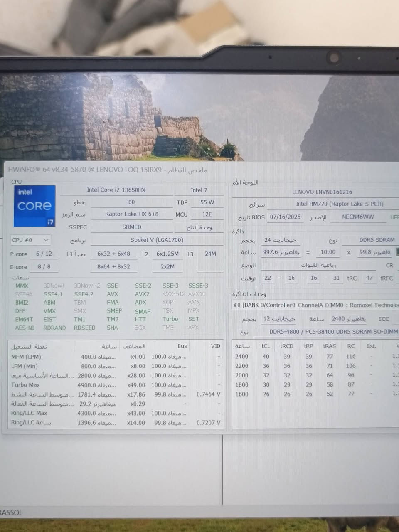Viewport: 399px width, 532px height.
Task: Click the x49.00 multiplier value
Action: (x=136, y=385)
